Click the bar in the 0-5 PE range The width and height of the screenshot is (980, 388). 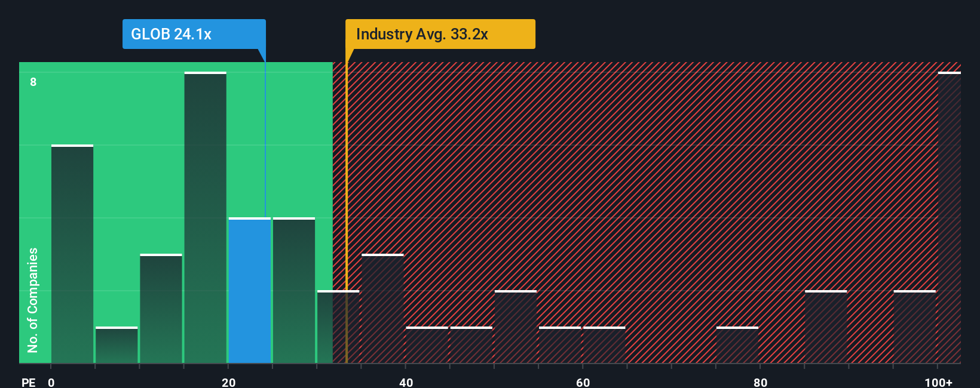click(72, 254)
